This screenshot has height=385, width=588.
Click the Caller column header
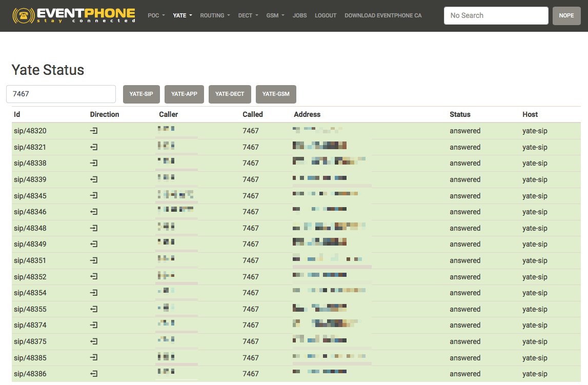168,114
